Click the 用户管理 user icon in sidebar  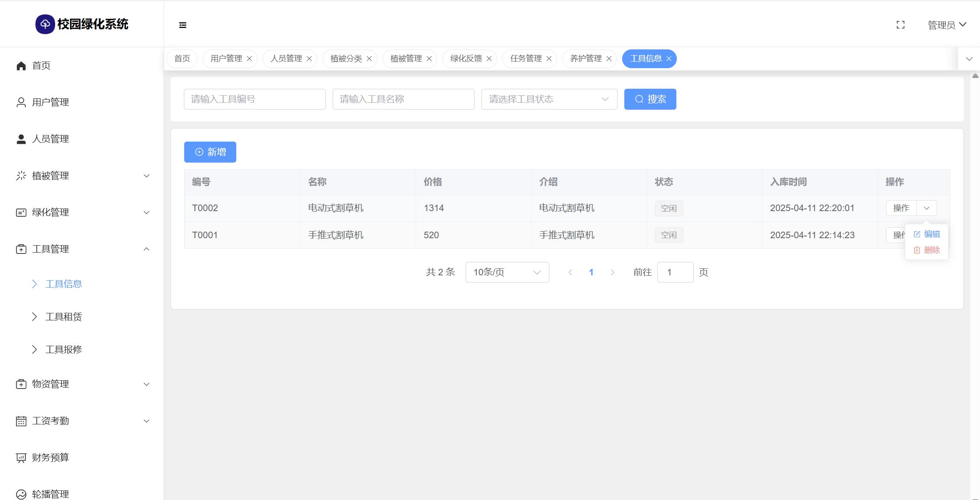click(21, 102)
